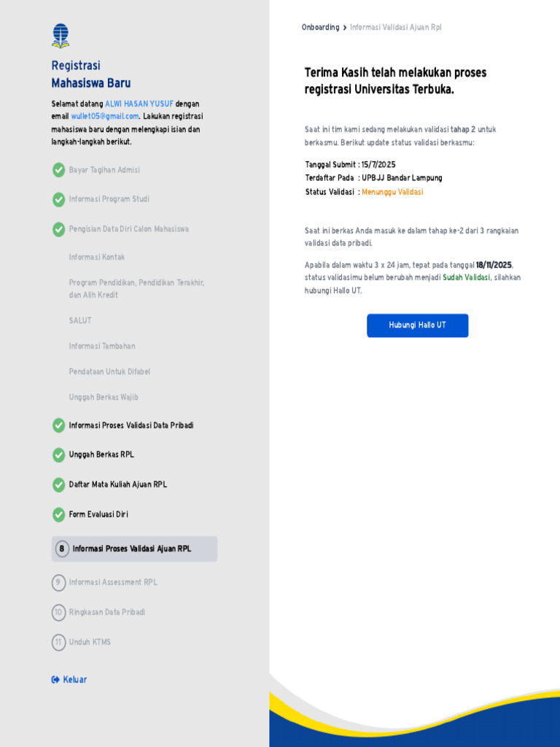This screenshot has height=747, width=560.
Task: Click the step 11 circle icon
Action: click(58, 642)
